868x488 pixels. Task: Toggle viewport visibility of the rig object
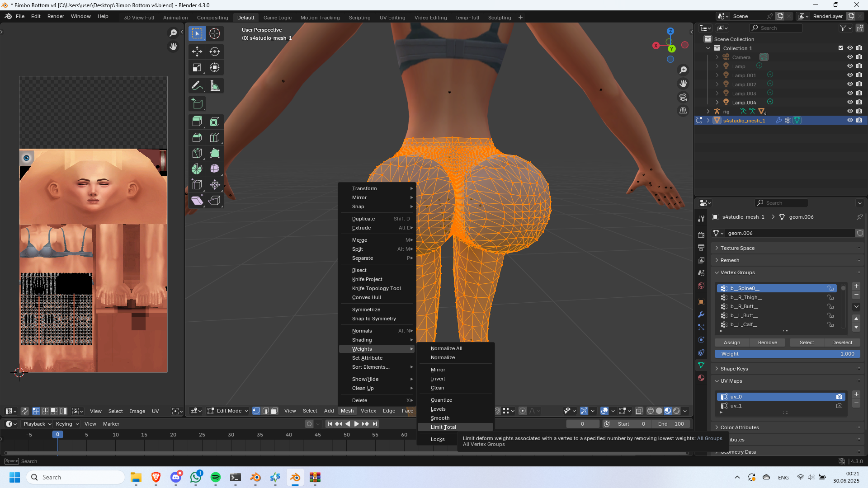pos(850,112)
